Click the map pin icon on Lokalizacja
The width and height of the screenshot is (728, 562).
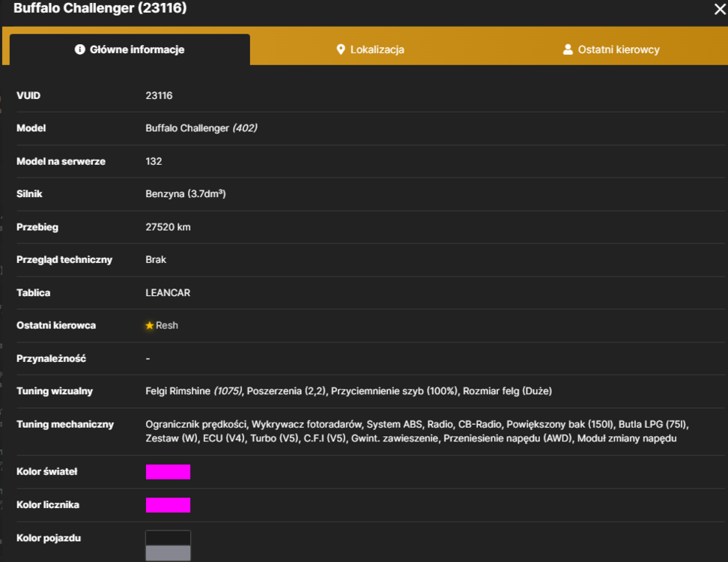(x=341, y=49)
